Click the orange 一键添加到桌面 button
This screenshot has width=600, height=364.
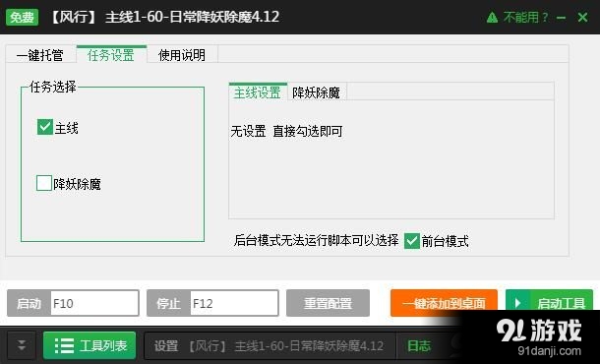[444, 303]
